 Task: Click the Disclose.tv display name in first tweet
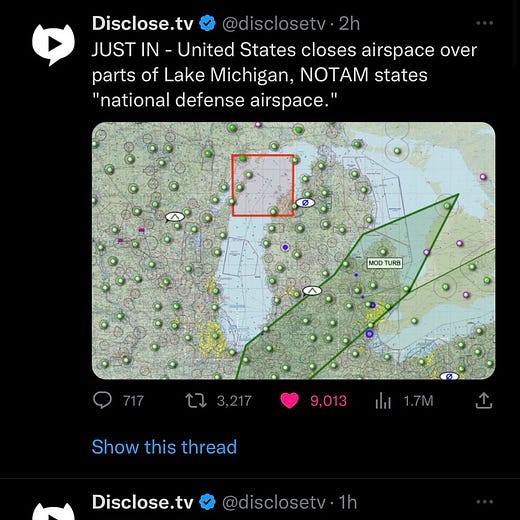tap(143, 24)
